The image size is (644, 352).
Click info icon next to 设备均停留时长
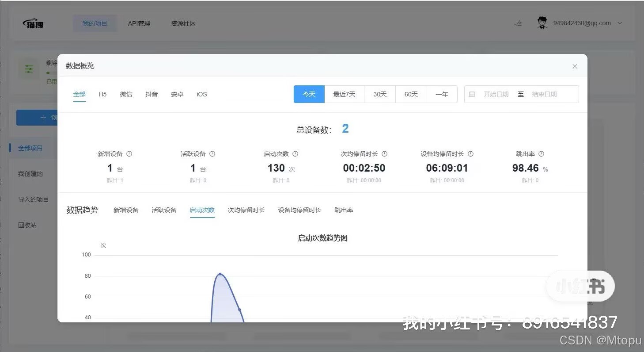click(x=470, y=154)
